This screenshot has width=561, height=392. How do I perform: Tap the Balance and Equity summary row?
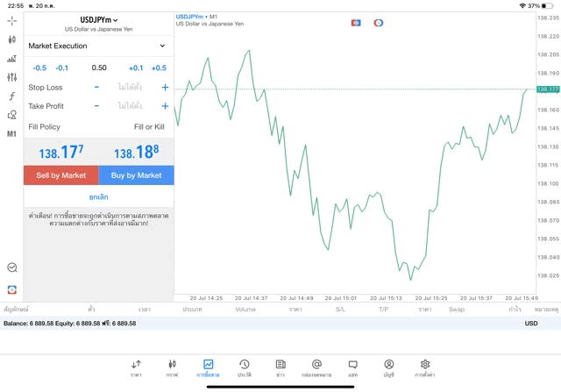[x=280, y=324]
